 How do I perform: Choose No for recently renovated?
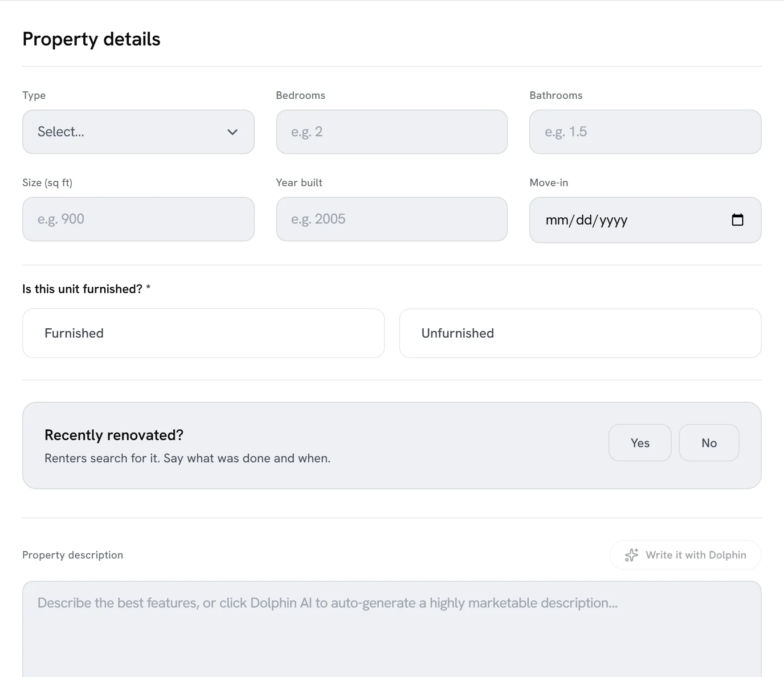click(709, 443)
